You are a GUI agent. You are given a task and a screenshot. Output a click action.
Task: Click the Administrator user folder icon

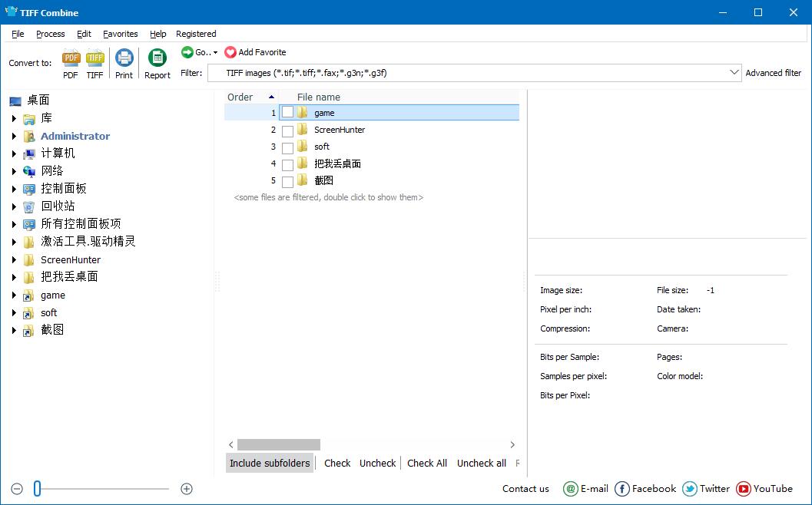[29, 137]
